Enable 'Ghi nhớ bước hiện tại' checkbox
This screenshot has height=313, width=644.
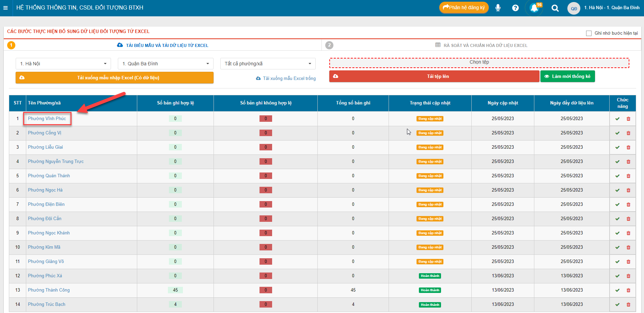(x=589, y=33)
